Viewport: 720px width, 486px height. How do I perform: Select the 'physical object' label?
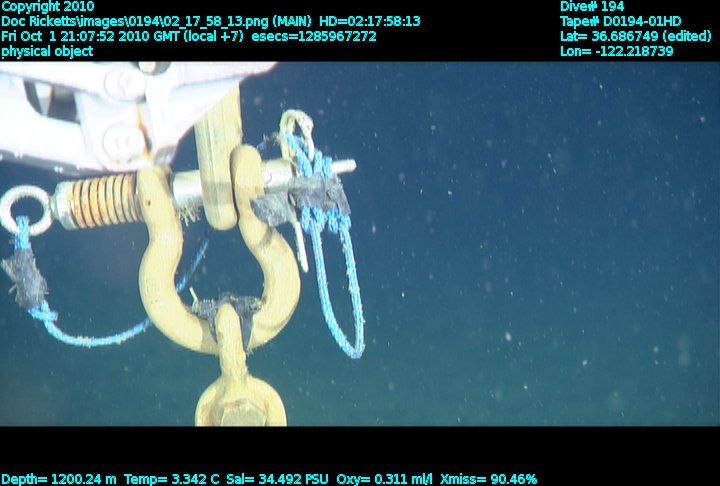pos(47,51)
